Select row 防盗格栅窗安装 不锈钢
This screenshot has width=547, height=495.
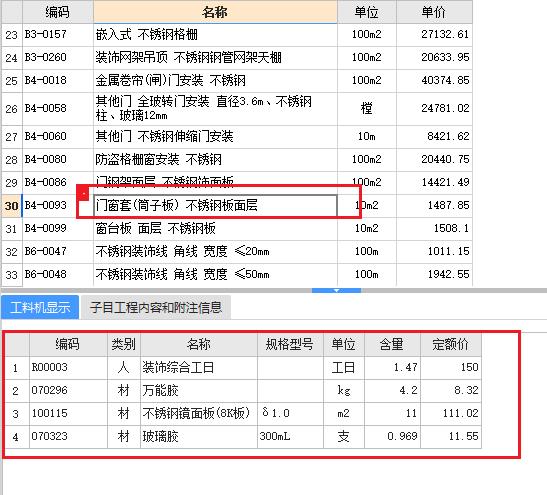click(x=237, y=159)
